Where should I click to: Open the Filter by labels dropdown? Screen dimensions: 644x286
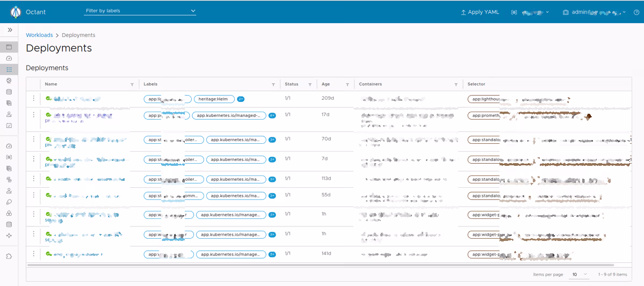click(140, 11)
